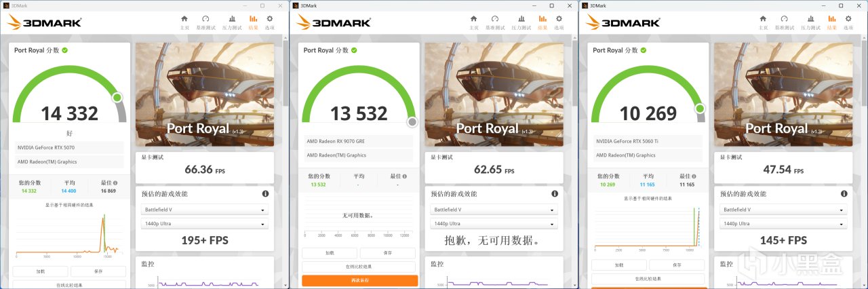Image resolution: width=868 pixels, height=289 pixels.
Task: Click Port Royal image in RTX 5060 Ti window
Action: (x=783, y=95)
